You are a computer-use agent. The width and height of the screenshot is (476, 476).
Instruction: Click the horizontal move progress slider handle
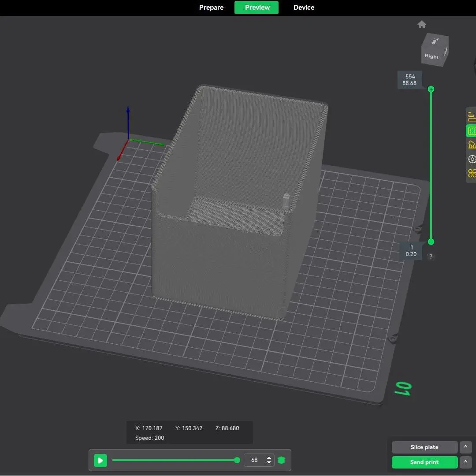237,460
